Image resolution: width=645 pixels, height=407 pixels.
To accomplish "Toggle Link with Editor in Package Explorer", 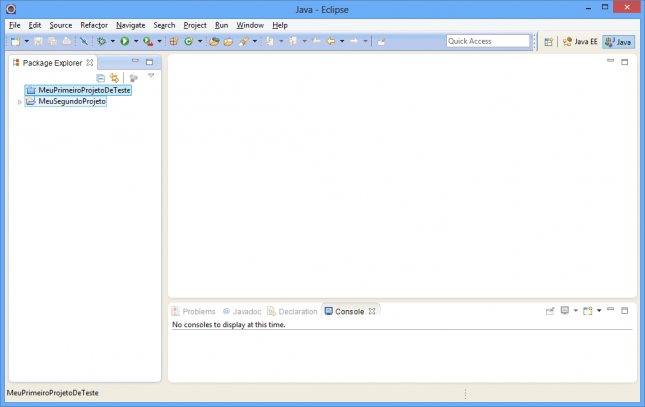I will (x=114, y=78).
